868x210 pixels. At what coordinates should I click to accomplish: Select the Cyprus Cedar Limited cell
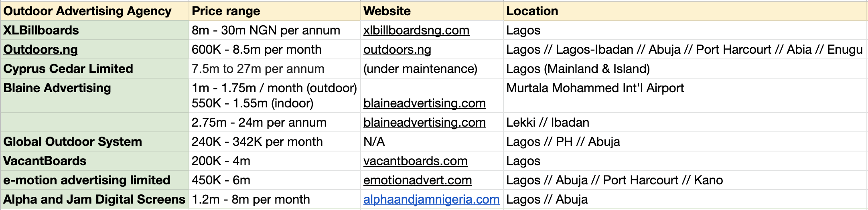[95, 69]
